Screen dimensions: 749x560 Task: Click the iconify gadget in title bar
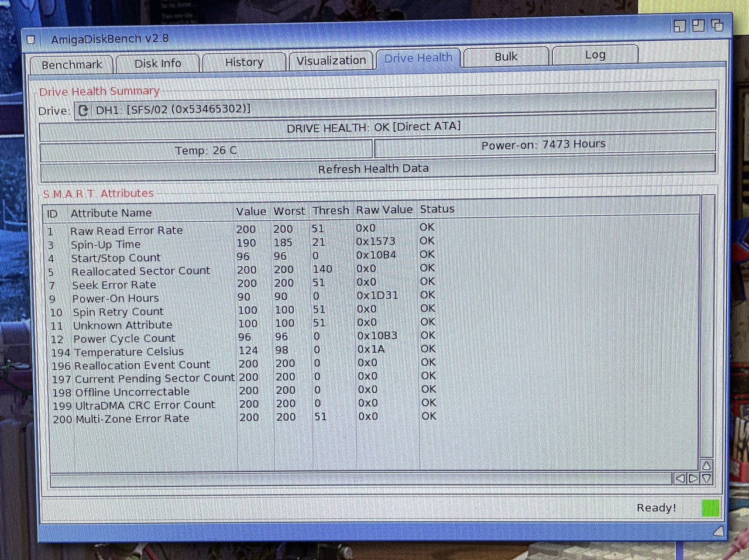point(679,26)
